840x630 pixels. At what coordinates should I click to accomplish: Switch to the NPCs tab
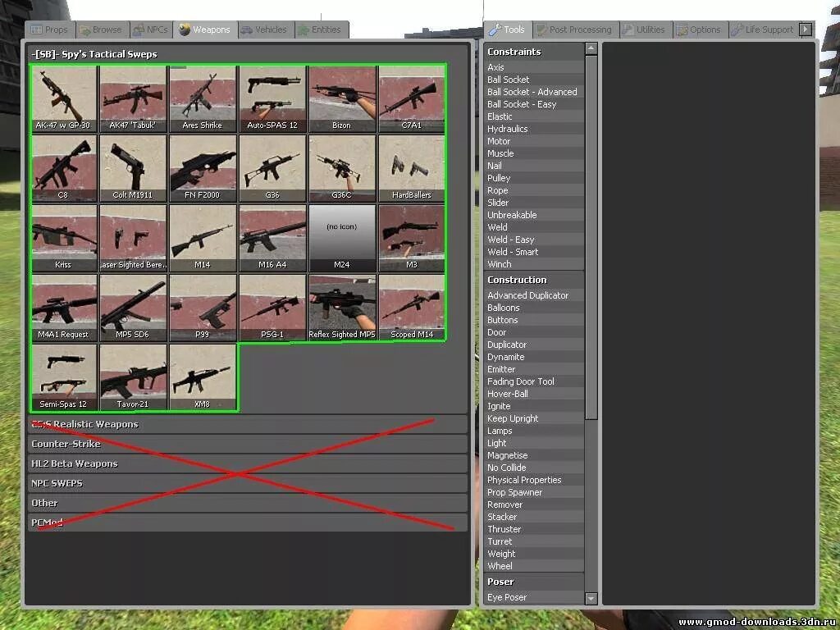point(151,30)
